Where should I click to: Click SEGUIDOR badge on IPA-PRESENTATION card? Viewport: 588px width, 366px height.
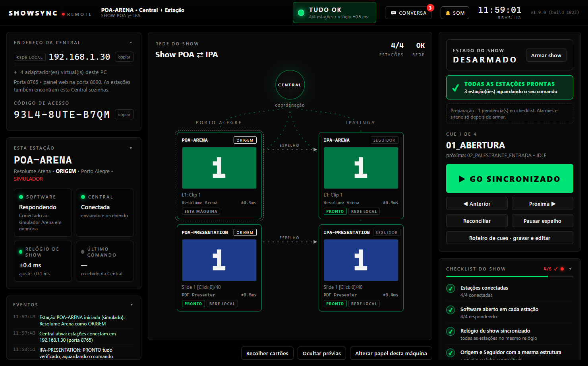coord(387,232)
